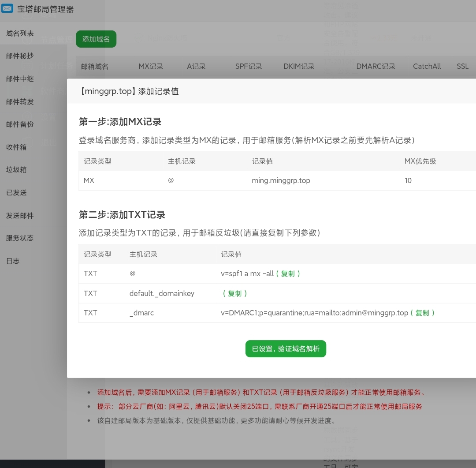The height and width of the screenshot is (468, 476).
Task: Copy the default._domainkey DKIM value
Action: [234, 293]
